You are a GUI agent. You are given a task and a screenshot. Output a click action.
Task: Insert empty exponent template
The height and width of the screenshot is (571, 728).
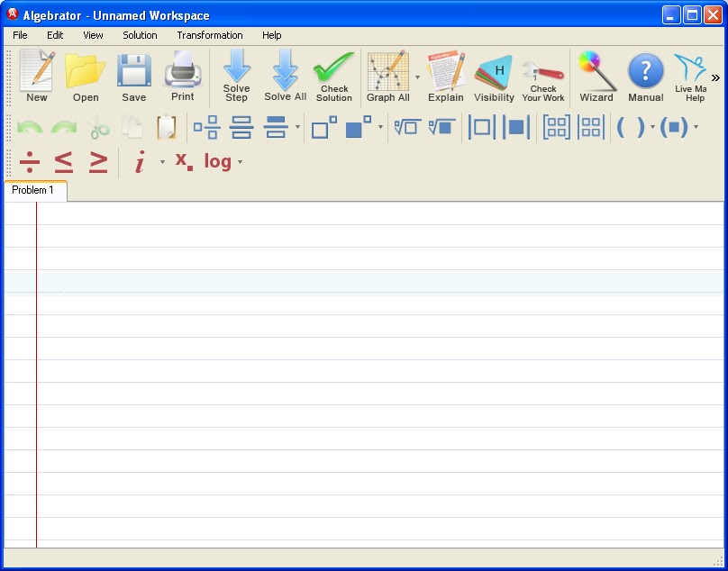coord(324,127)
